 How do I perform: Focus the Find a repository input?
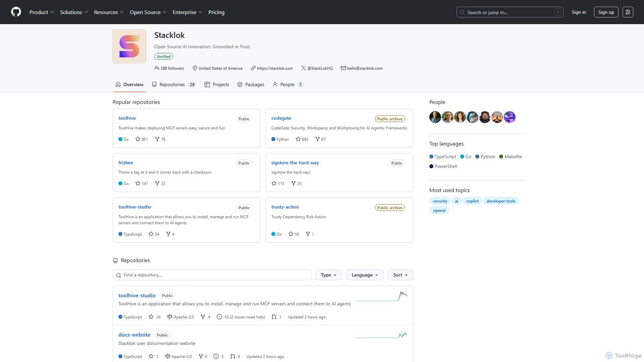212,275
